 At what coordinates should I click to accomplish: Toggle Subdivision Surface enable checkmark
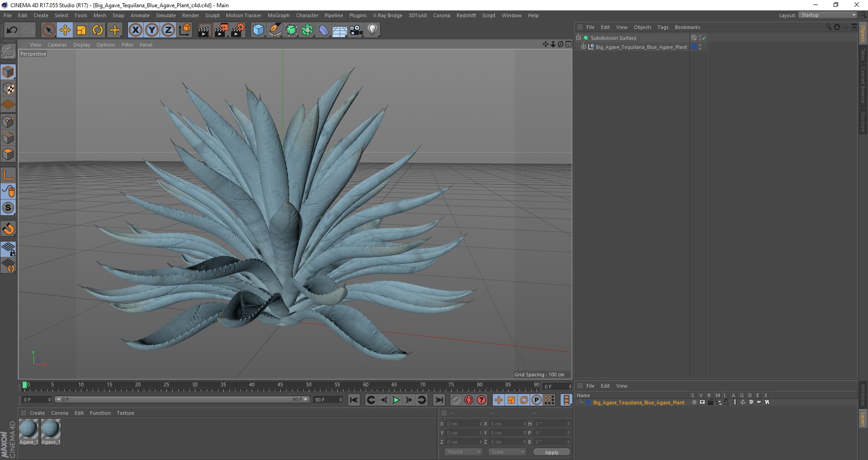coord(704,38)
